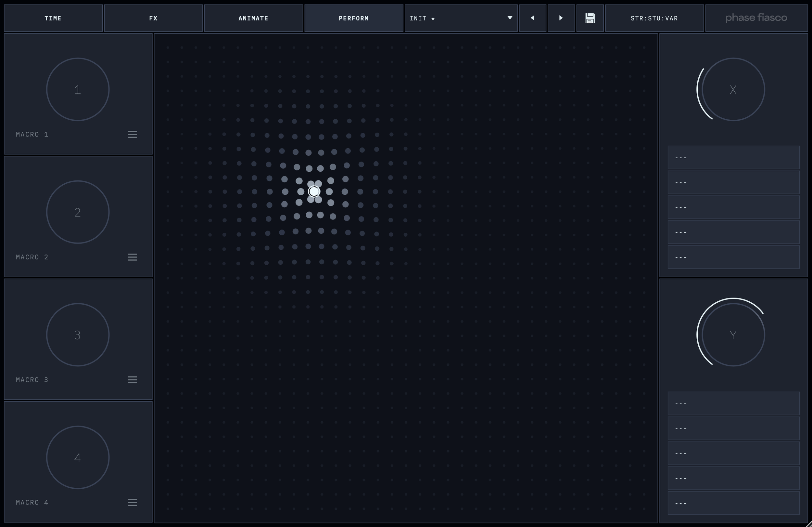The image size is (812, 527).
Task: Open the third X assignment slot
Action: pyautogui.click(x=733, y=207)
